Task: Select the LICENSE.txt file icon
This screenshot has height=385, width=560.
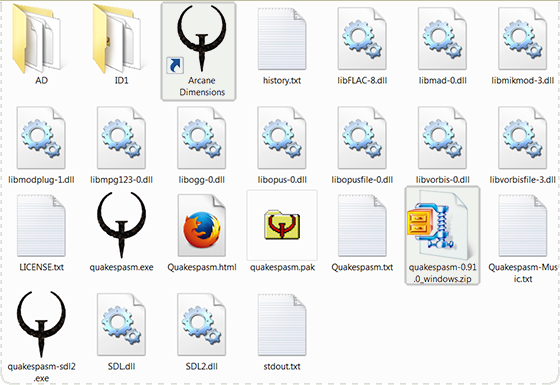Action: pyautogui.click(x=41, y=226)
